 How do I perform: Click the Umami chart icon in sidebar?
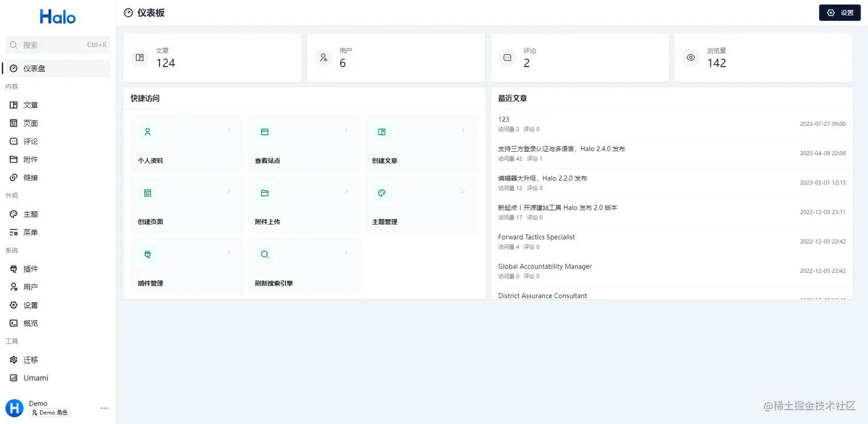coord(14,378)
